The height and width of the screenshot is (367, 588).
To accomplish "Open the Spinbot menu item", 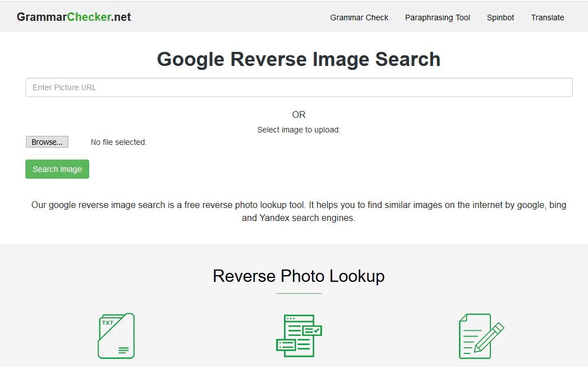I will coord(500,17).
